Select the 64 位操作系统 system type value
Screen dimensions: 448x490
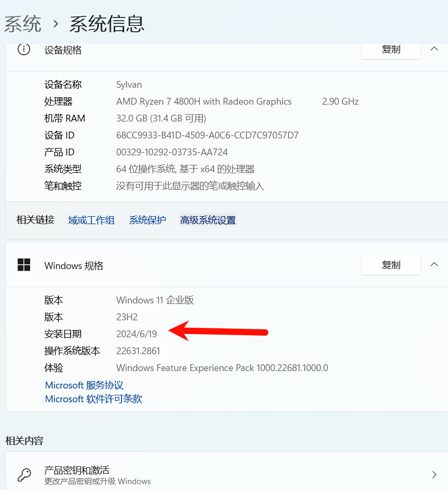(185, 169)
